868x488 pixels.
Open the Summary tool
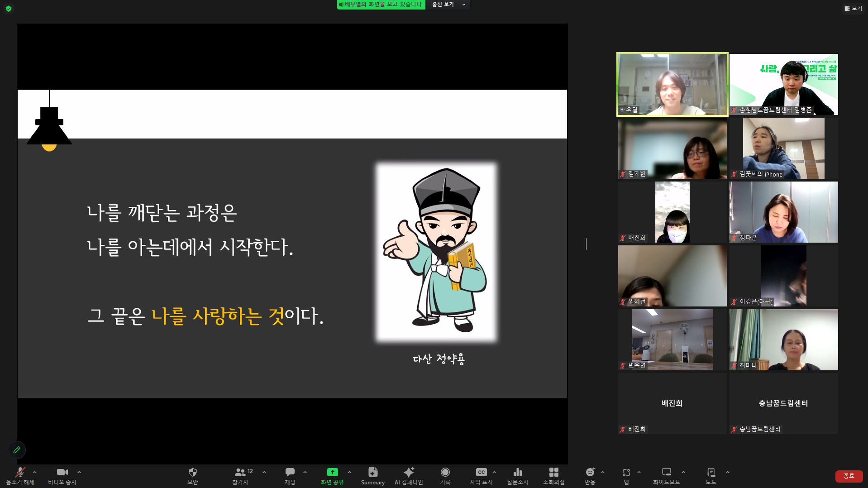click(x=372, y=475)
